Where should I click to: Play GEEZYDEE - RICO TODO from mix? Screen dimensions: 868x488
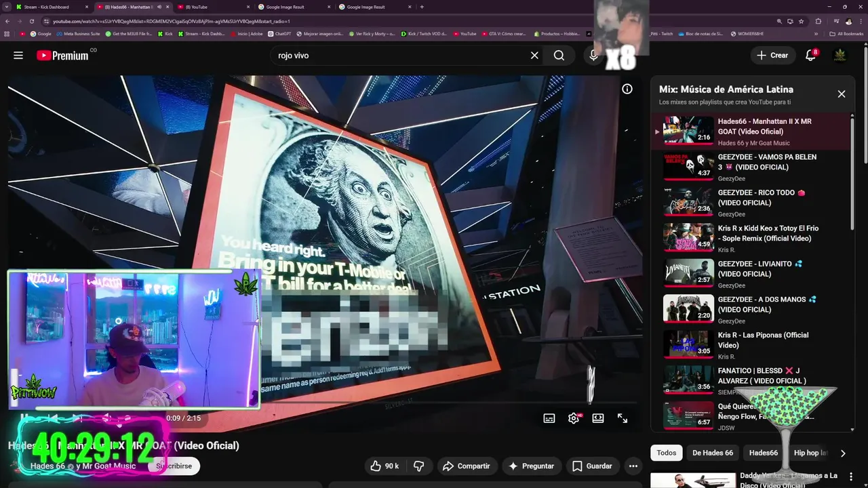click(751, 202)
